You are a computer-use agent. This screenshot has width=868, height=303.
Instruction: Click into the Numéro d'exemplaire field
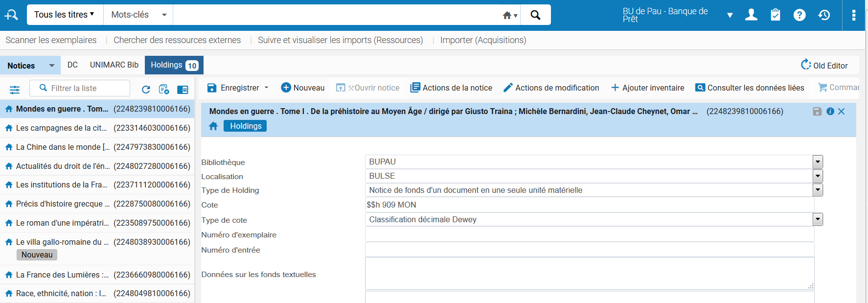589,234
